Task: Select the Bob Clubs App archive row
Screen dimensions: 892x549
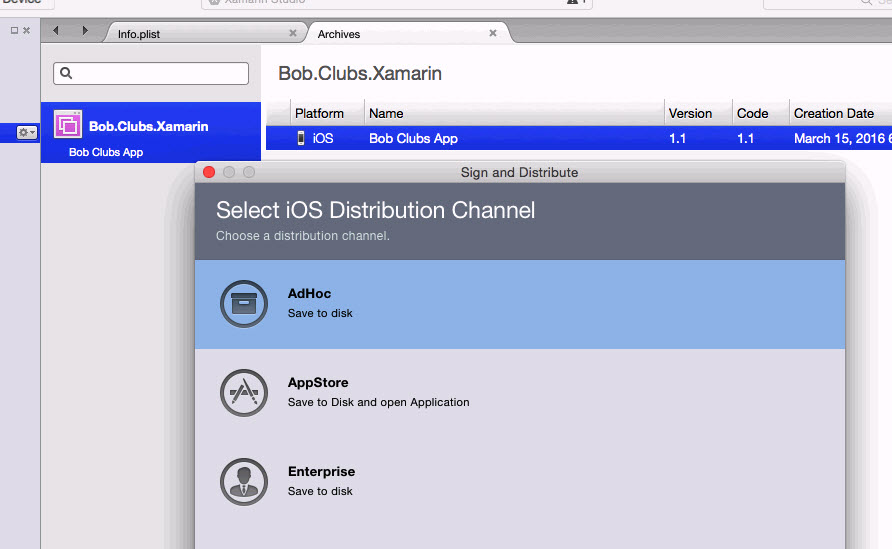Action: coord(579,138)
